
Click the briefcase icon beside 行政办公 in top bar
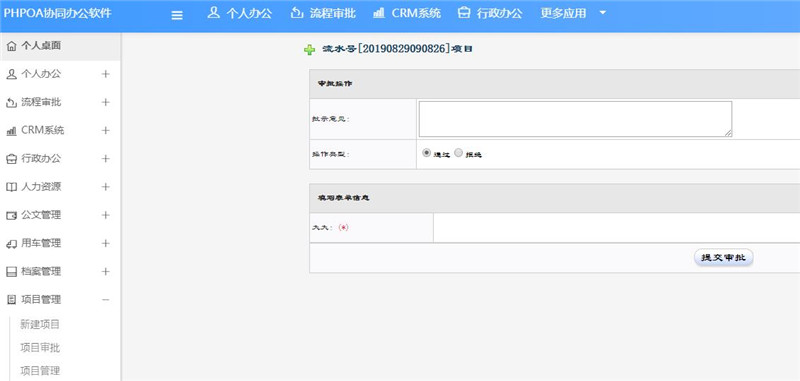[464, 13]
